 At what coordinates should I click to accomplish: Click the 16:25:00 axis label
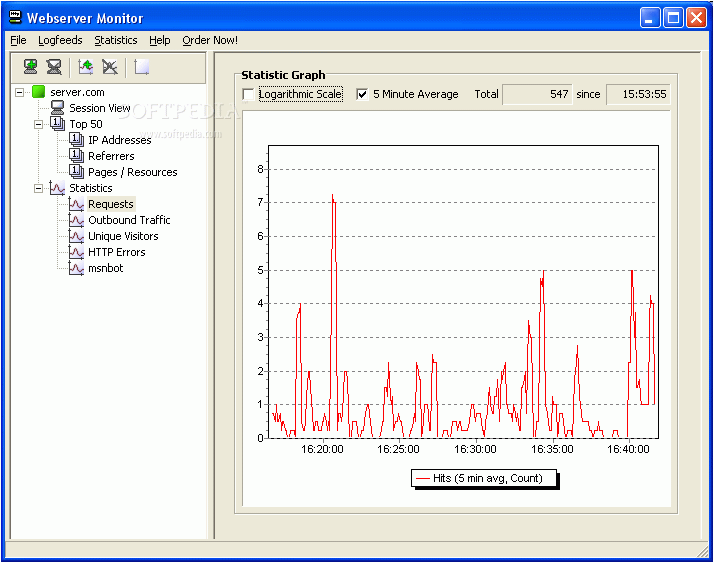pos(398,449)
